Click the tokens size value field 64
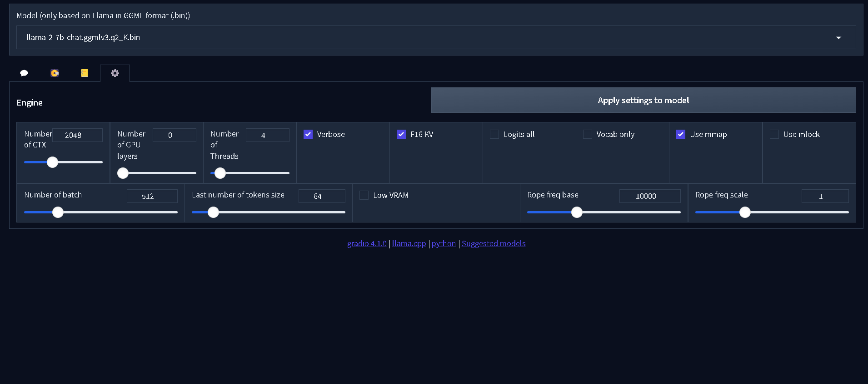The height and width of the screenshot is (384, 868). click(322, 196)
